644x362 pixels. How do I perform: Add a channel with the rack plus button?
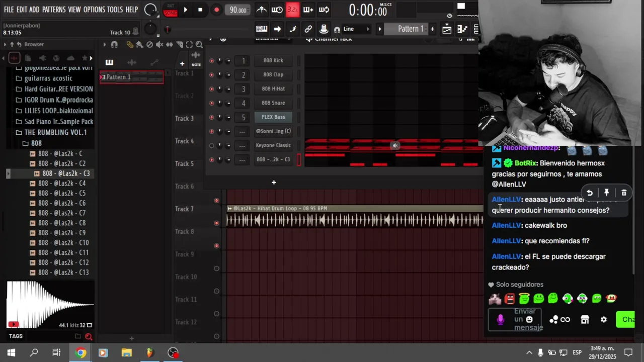coord(274,182)
